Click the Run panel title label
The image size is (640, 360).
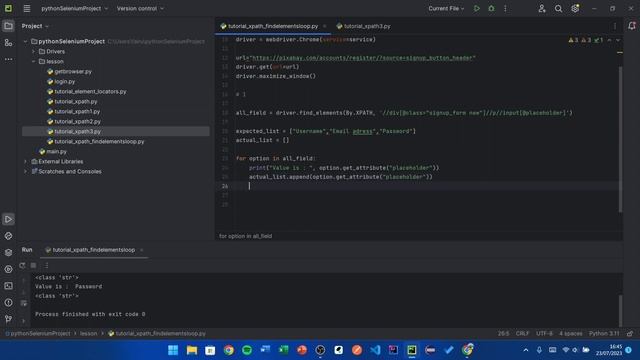tap(27, 250)
